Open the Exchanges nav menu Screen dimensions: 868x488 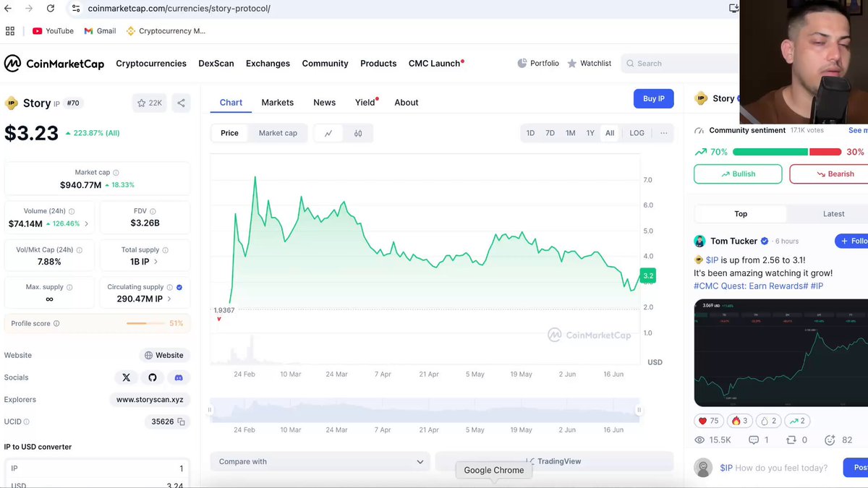pos(268,64)
